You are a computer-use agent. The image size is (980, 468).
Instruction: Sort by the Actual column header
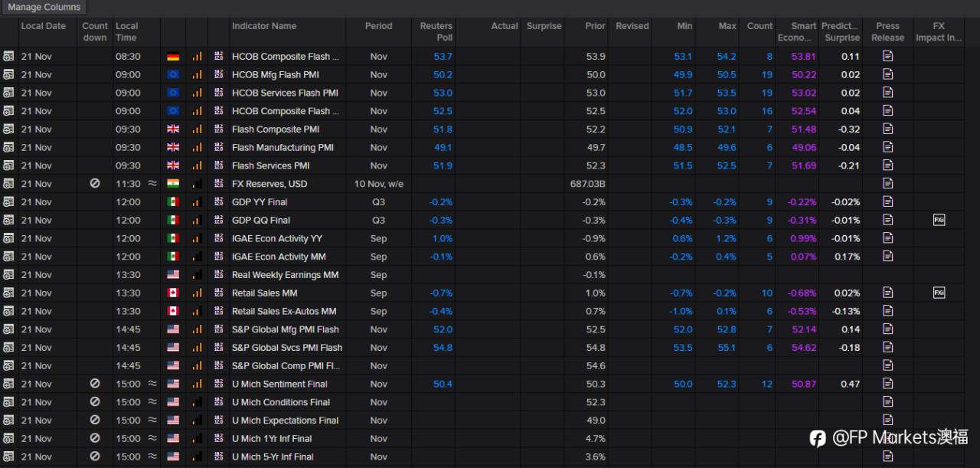pos(505,26)
